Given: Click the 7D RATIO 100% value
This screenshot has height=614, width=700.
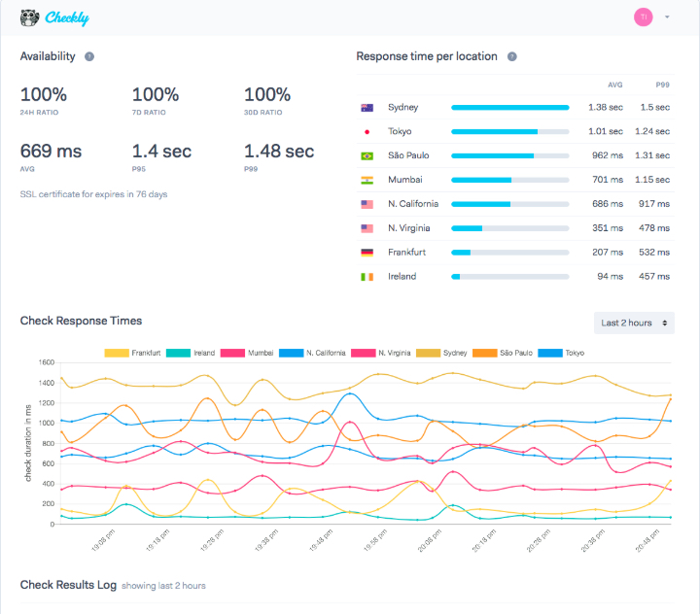Looking at the screenshot, I should 156,94.
